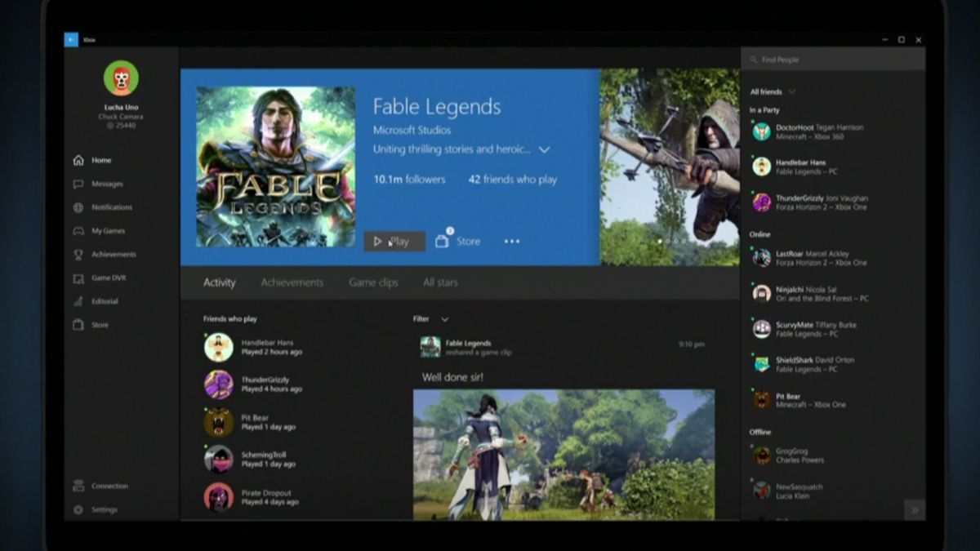Switch to the Game clips tab
Screen dimensions: 980x551
(374, 282)
